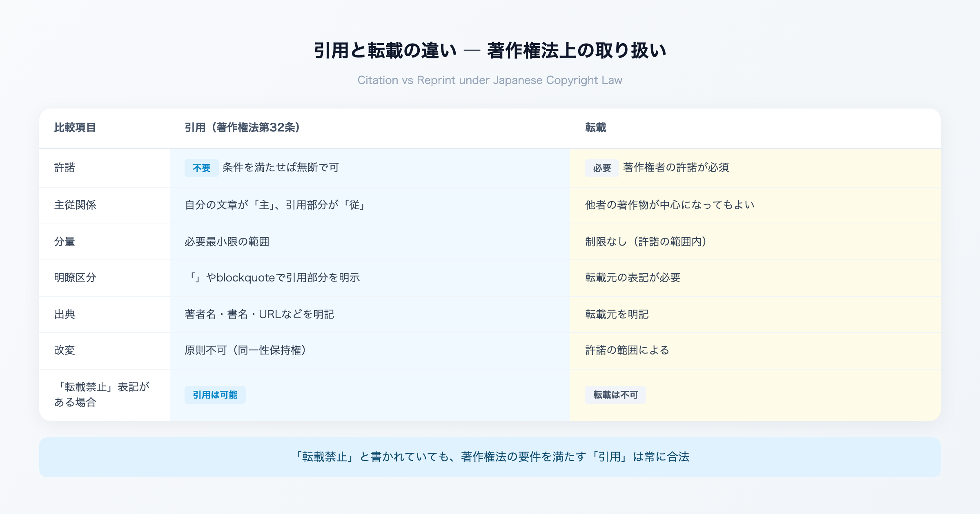Click cell 自分の文章が「主」、引用部分が「従」
Screen dimensions: 980x514
(x=275, y=205)
